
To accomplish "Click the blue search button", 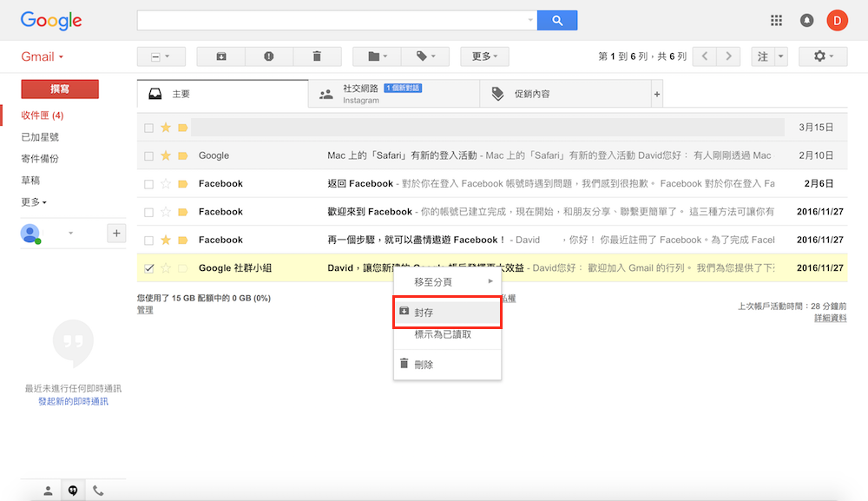I will point(557,20).
